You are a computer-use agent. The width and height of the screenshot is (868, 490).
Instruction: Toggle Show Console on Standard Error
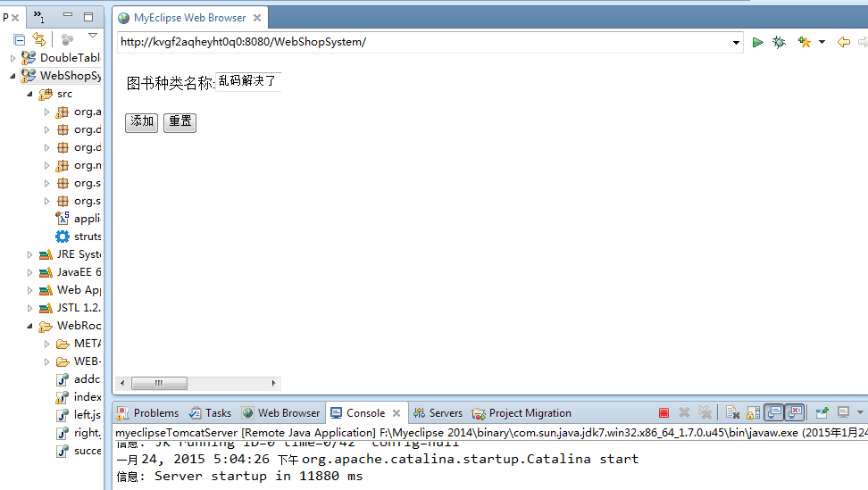[795, 412]
